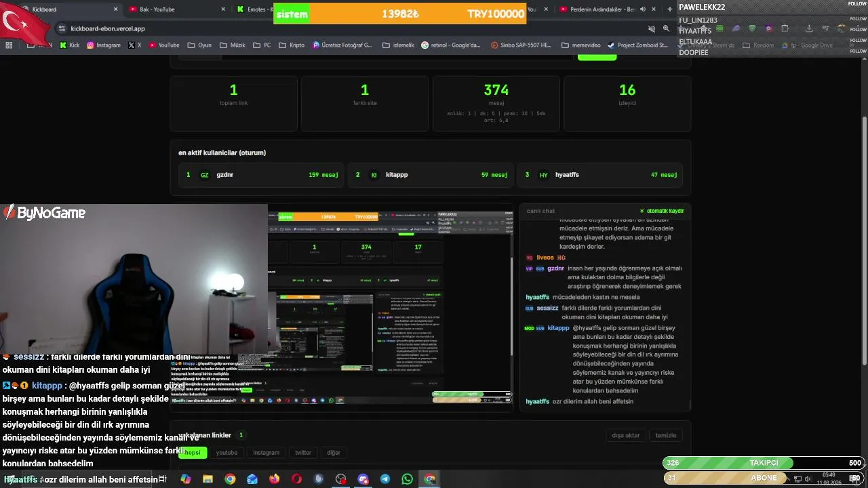Click the VIP badge beside gzdnr
The image size is (868, 488).
pos(529,268)
